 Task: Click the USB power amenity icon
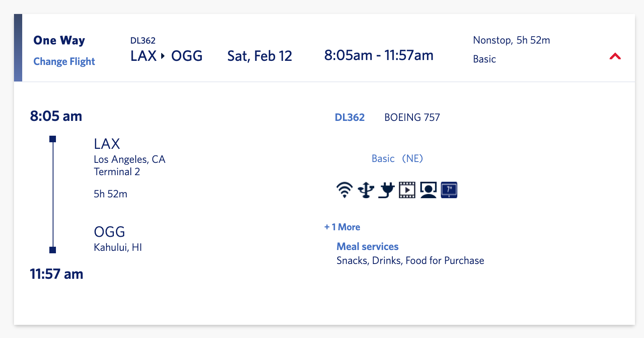(x=366, y=190)
